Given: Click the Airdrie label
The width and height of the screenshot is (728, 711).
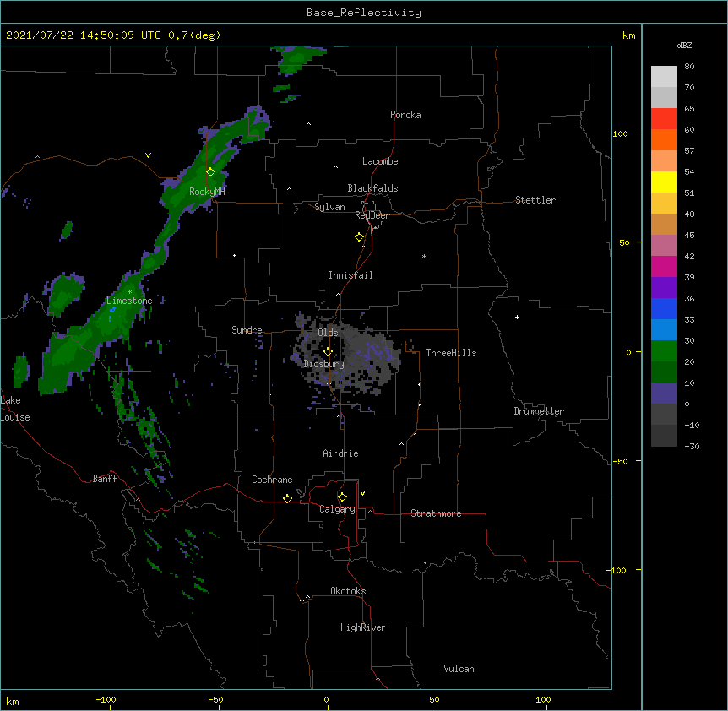Looking at the screenshot, I should click(x=341, y=453).
